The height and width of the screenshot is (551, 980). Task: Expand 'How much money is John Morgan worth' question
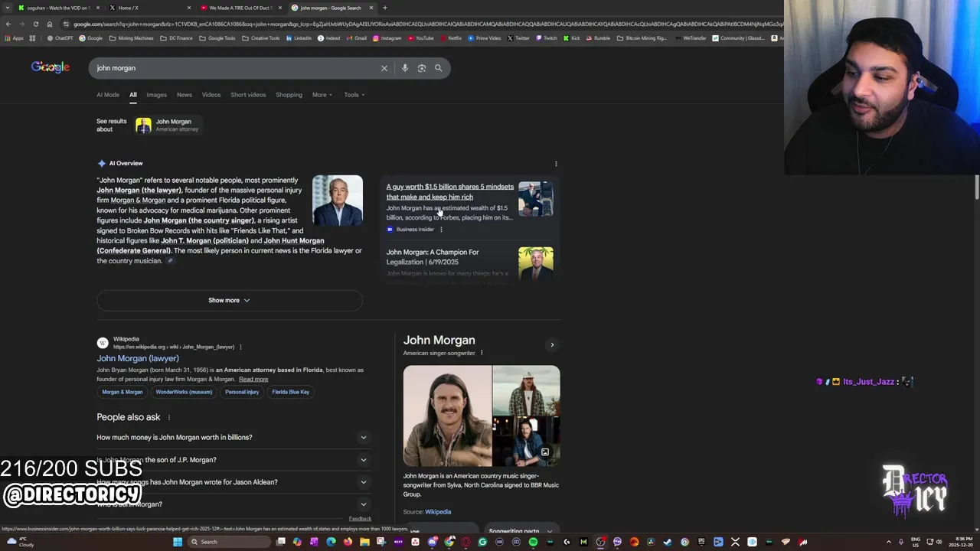(233, 438)
